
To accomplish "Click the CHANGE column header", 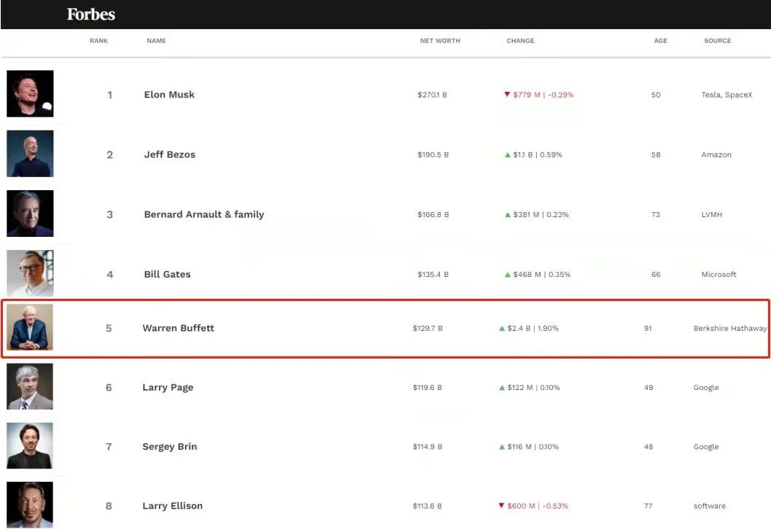I will 520,41.
